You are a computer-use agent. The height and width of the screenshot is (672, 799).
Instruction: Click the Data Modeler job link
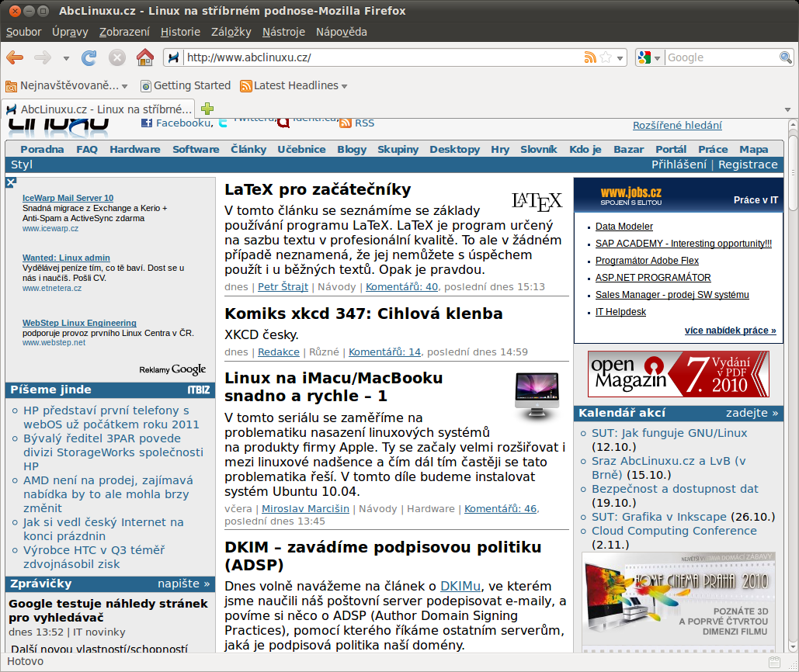click(x=624, y=227)
